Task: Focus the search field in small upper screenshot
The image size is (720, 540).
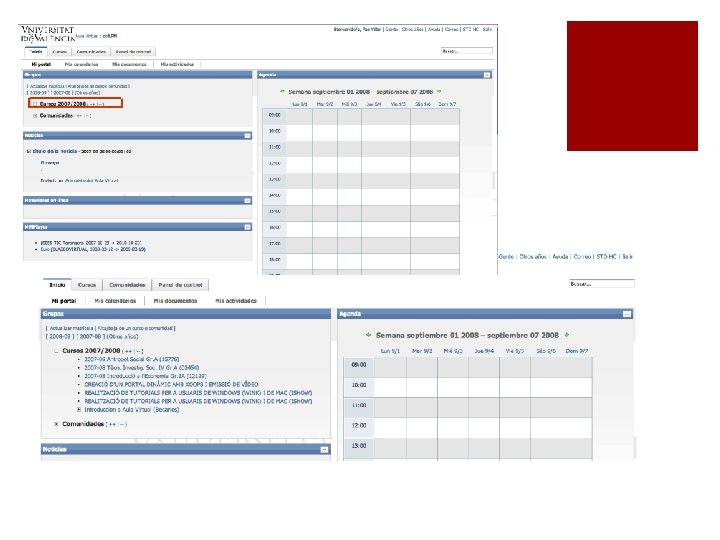Action: point(467,51)
